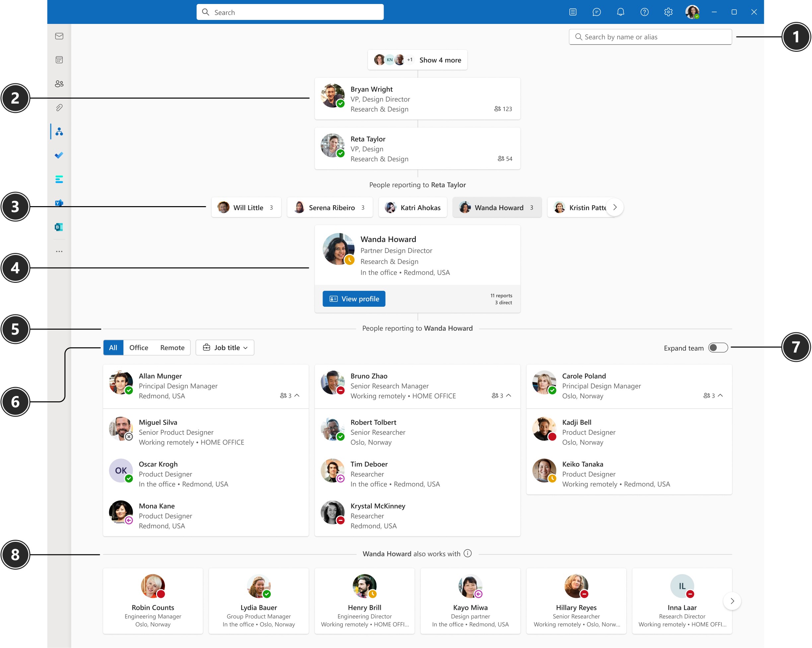This screenshot has width=812, height=648.
Task: Open the mail icon in sidebar
Action: (59, 36)
